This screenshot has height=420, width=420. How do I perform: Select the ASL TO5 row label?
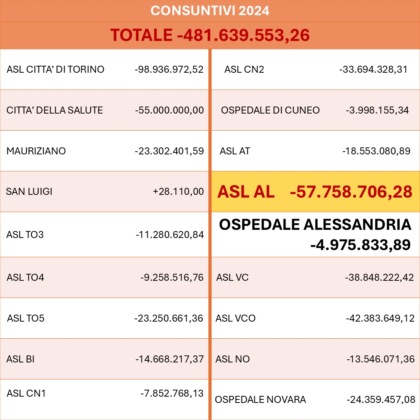26,318
